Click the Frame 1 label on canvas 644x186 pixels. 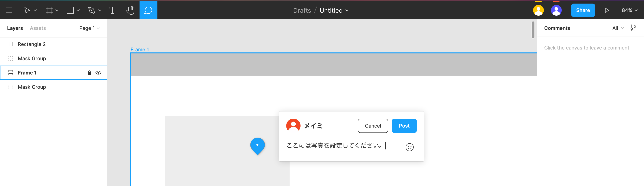[x=140, y=49]
